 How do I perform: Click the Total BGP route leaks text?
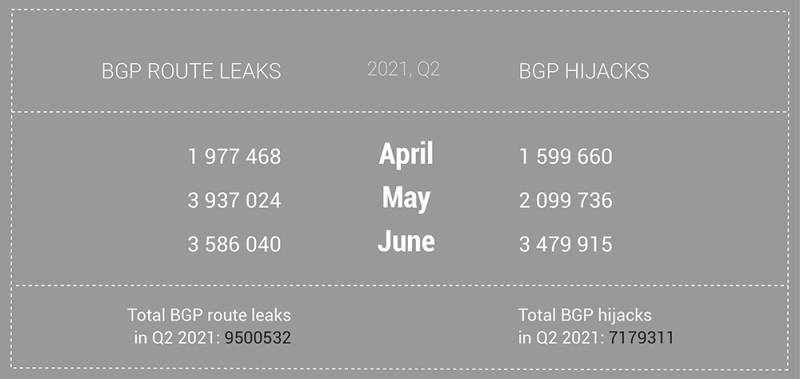coord(209,315)
